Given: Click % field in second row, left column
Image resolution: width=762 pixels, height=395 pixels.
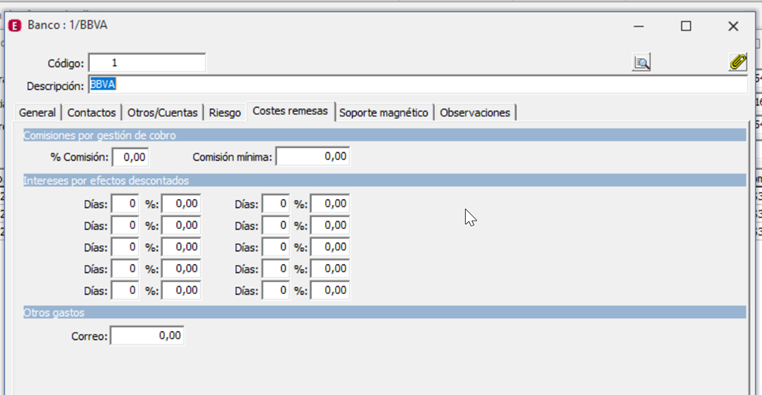Looking at the screenshot, I should point(181,225).
